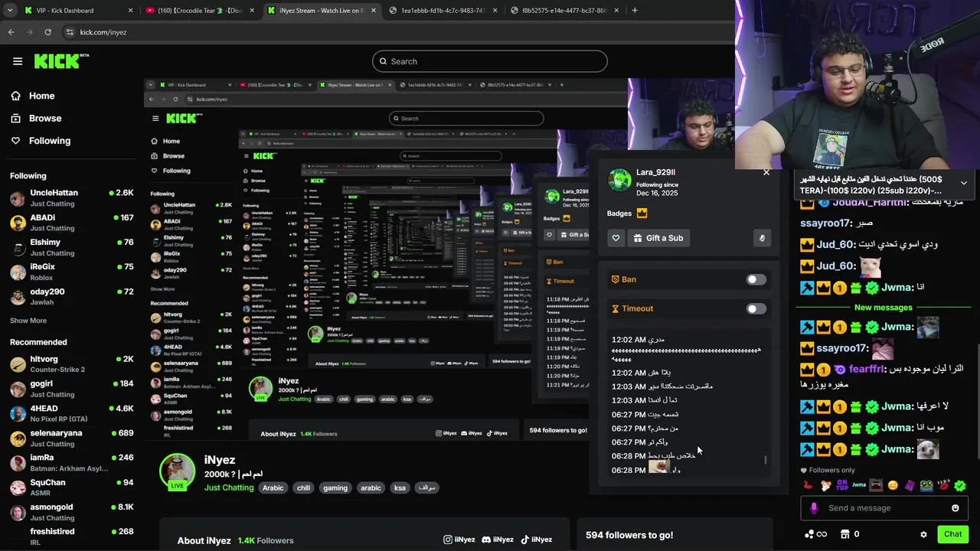
Task: Open ABADi channel in Following list
Action: [72, 223]
